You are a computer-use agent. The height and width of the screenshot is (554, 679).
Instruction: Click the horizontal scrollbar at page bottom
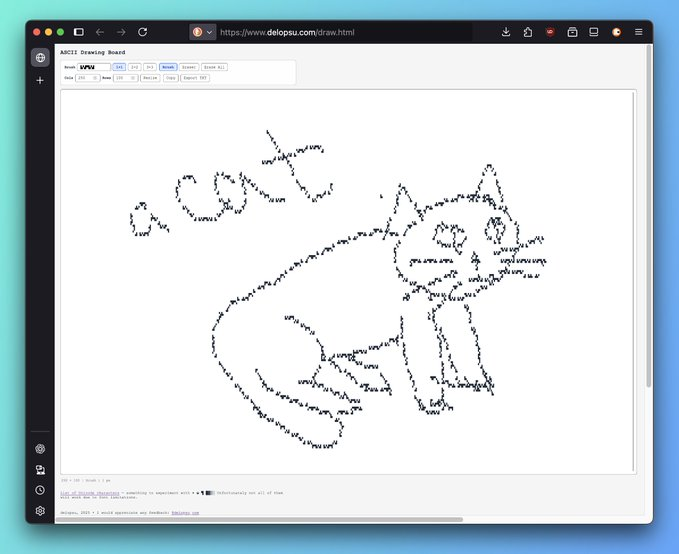pyautogui.click(x=260, y=519)
